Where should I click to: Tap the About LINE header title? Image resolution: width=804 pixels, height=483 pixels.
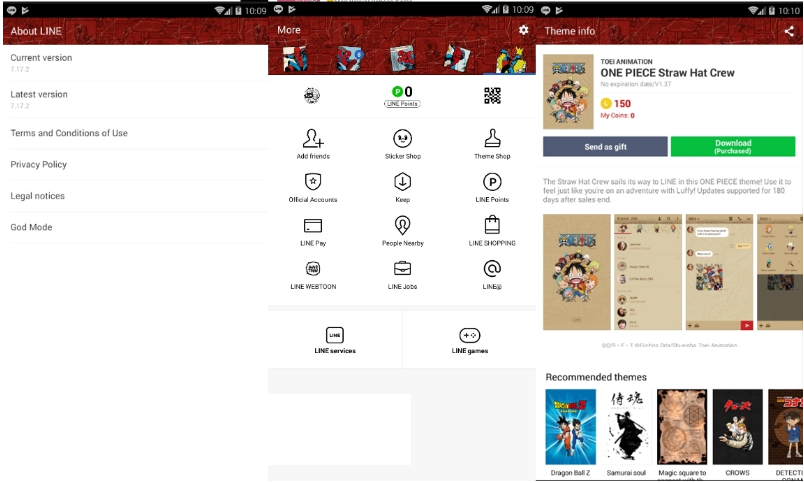click(36, 31)
